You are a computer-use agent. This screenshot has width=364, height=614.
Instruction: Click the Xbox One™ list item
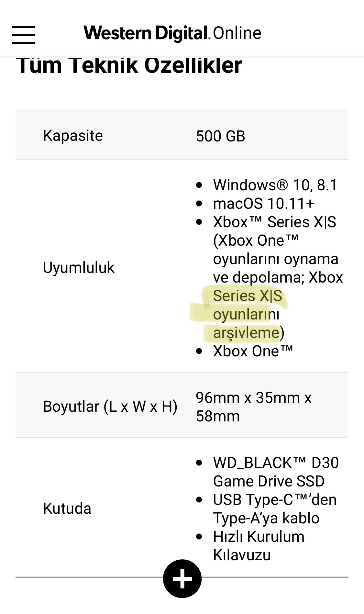(253, 352)
